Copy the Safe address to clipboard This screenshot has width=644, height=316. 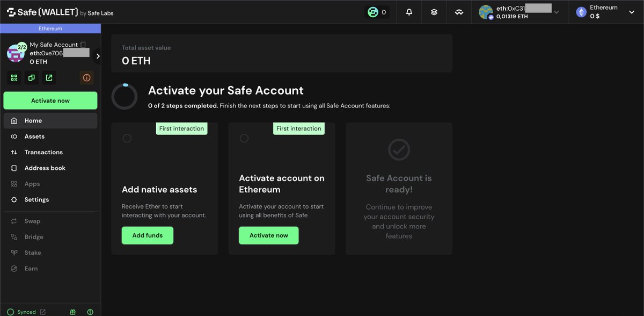[x=32, y=78]
